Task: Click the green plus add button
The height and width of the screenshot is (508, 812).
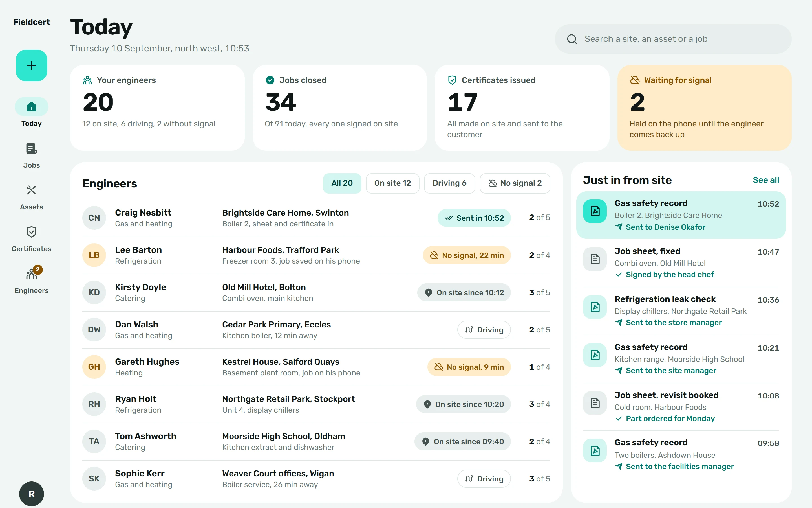Action: (32, 65)
